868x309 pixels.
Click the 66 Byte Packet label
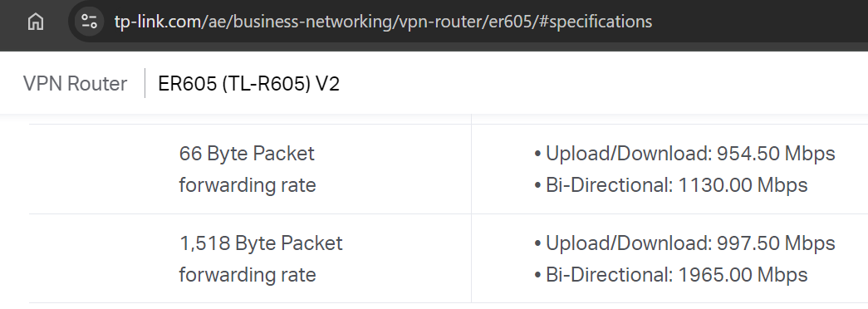(x=247, y=154)
